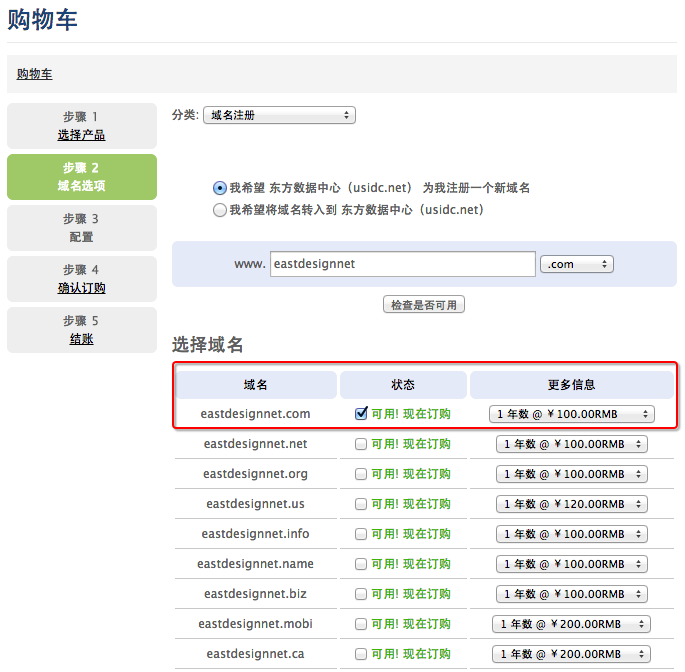Open the 步骤 3 配置 step

pos(82,228)
